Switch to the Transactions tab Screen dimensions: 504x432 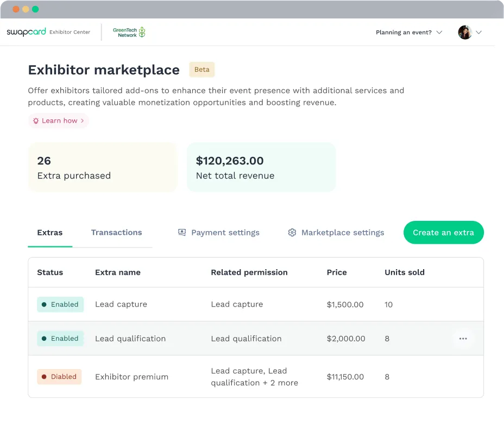point(116,232)
